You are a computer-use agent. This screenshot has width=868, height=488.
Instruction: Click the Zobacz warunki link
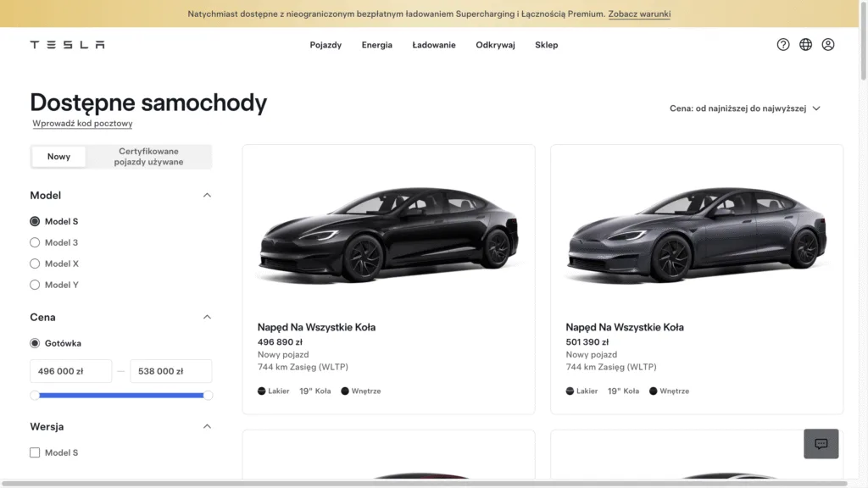[x=639, y=14]
